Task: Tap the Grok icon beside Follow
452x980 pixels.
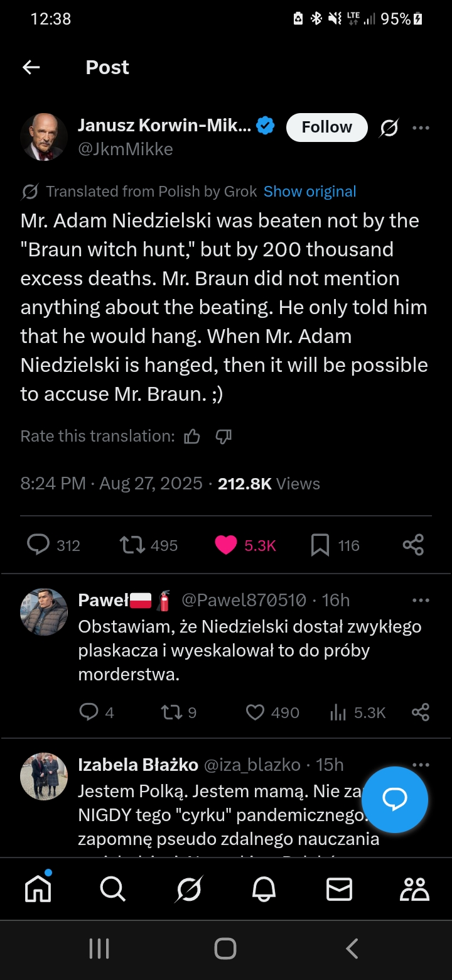Action: point(389,128)
